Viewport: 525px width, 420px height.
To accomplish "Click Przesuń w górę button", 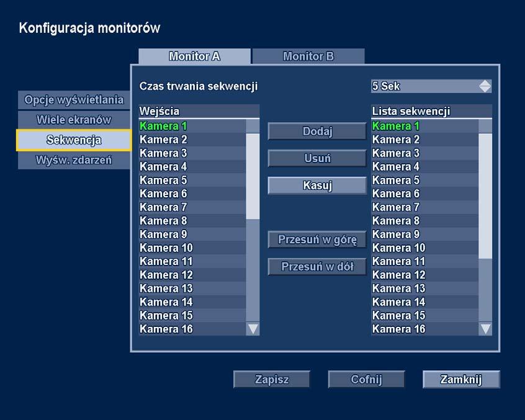I will click(317, 239).
